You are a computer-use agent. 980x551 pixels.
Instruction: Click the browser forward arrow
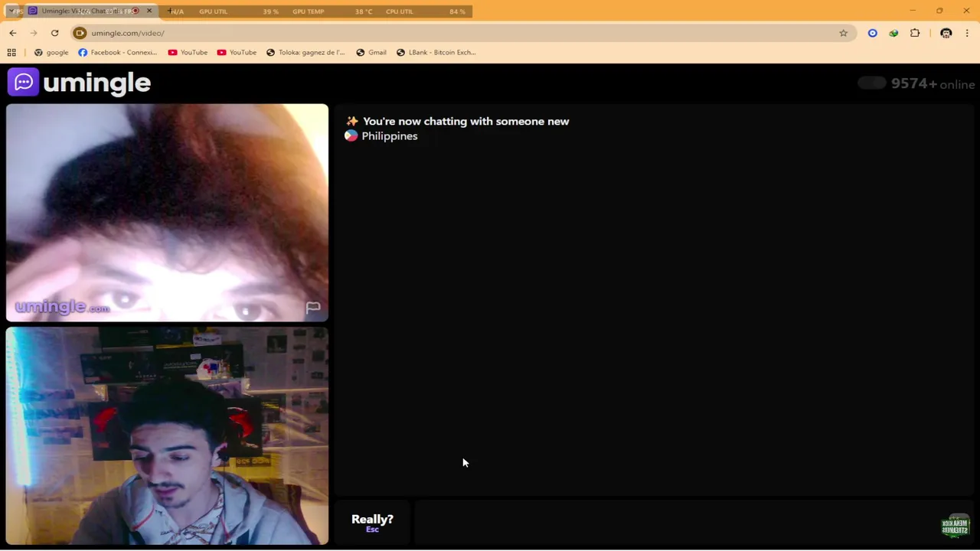click(x=34, y=33)
